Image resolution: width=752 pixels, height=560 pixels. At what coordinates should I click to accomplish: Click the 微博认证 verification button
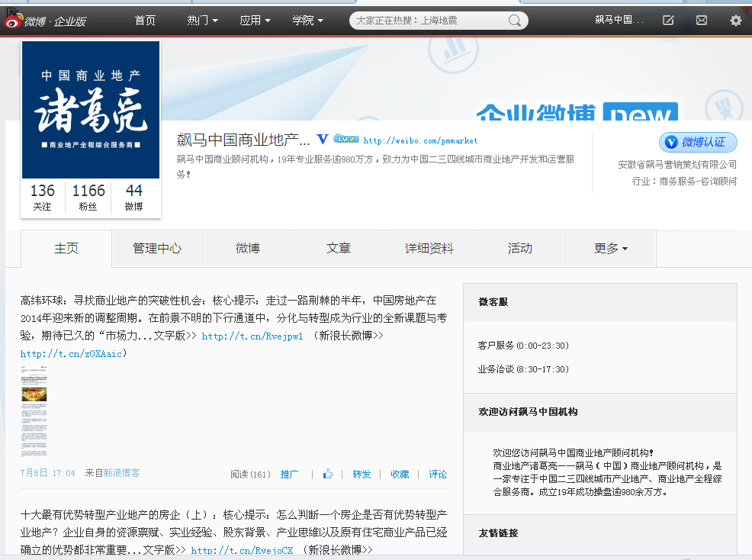coord(697,142)
